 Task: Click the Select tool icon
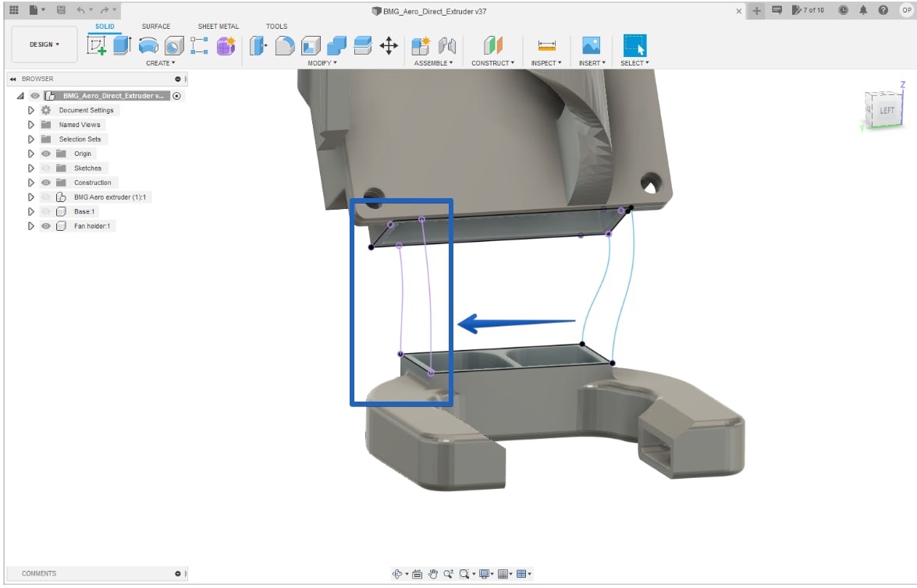634,45
